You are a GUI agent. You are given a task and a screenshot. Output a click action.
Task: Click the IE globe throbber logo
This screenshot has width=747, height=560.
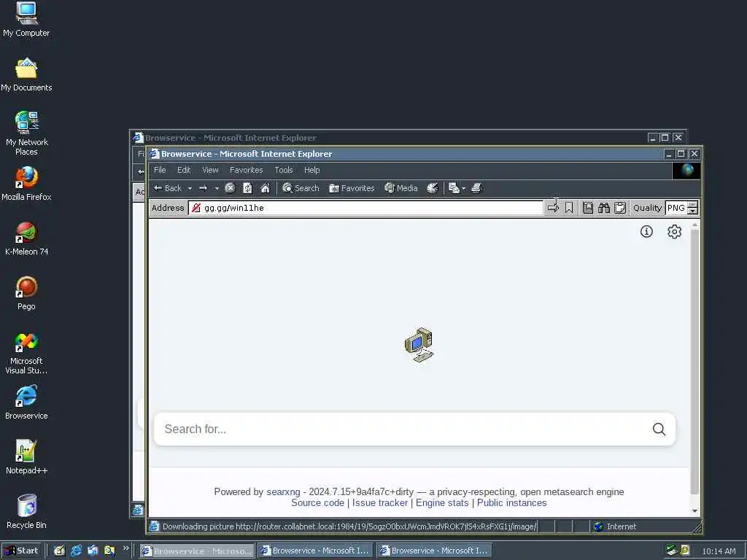[x=686, y=171]
